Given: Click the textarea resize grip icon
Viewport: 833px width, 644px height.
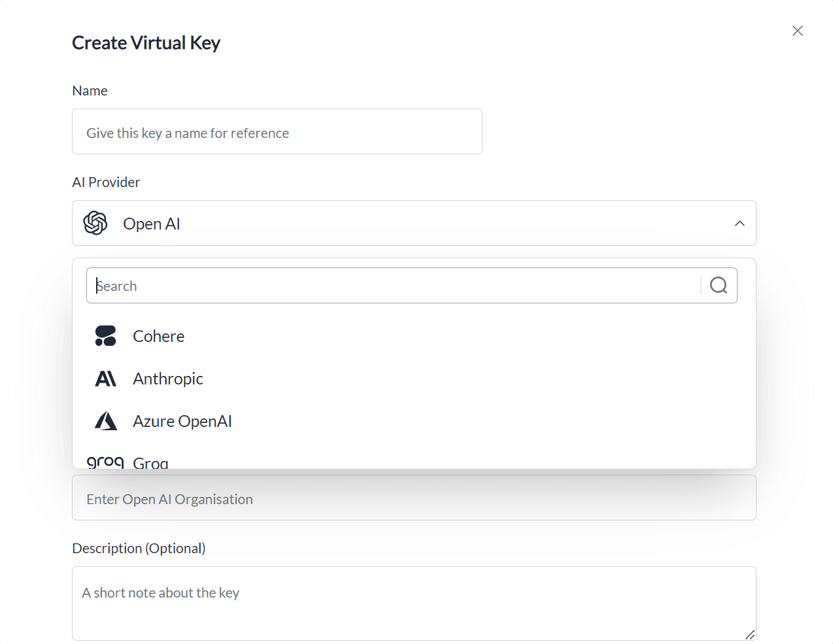Looking at the screenshot, I should pyautogui.click(x=750, y=636).
